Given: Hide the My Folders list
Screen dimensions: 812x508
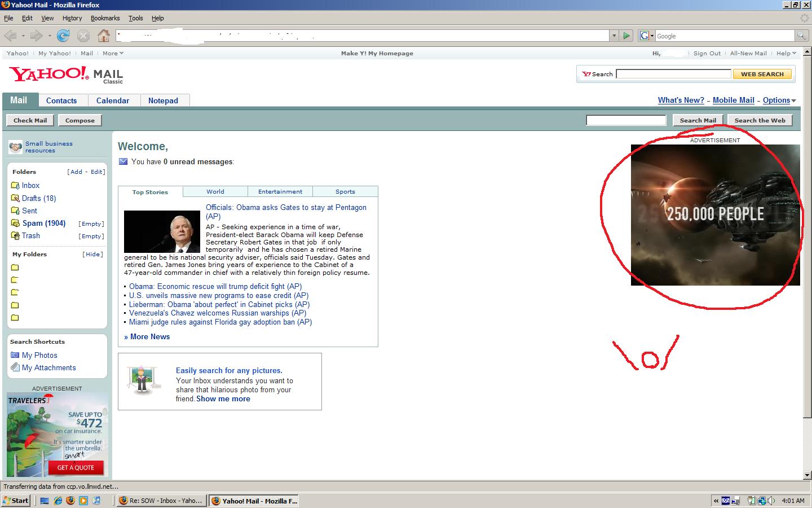Looking at the screenshot, I should click(x=93, y=255).
